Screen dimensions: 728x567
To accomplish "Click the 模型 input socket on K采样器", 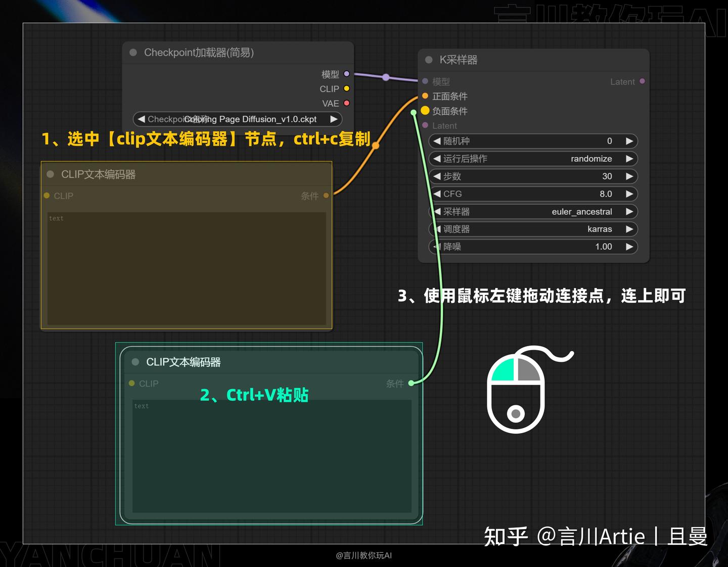I will pyautogui.click(x=425, y=81).
